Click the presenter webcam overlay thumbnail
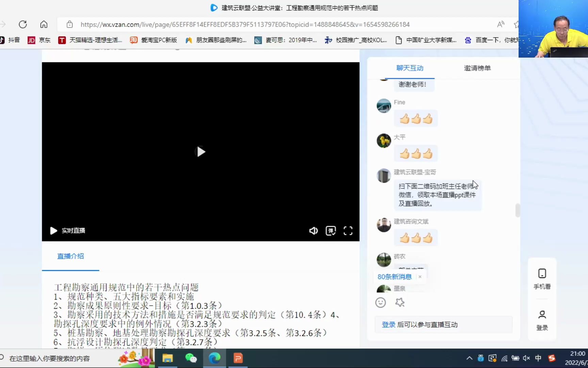The width and height of the screenshot is (588, 368). click(553, 29)
